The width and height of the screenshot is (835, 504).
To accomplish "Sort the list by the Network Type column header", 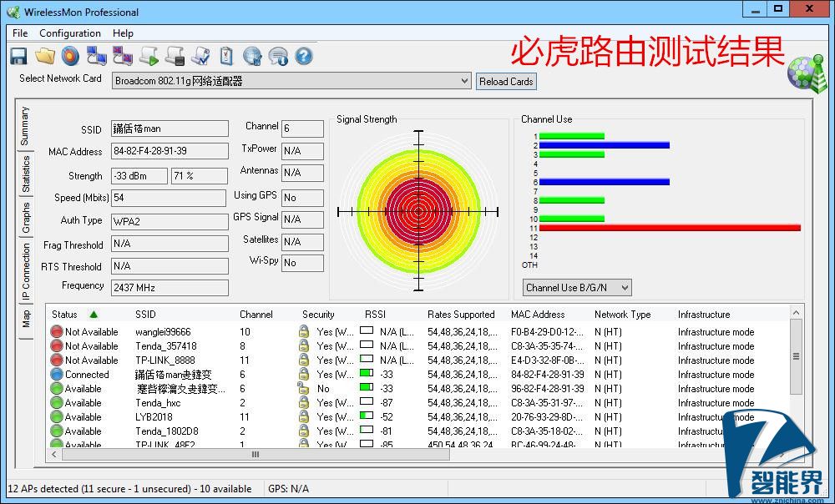I will [623, 315].
